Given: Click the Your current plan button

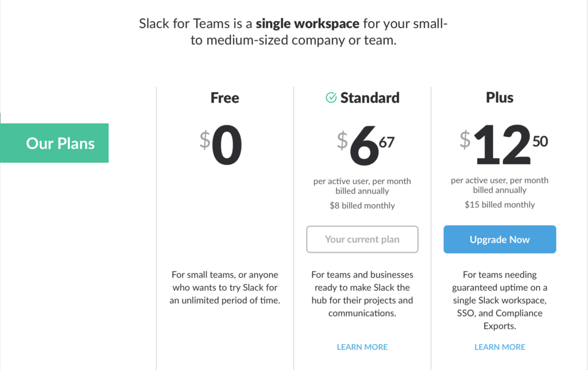Looking at the screenshot, I should [362, 240].
